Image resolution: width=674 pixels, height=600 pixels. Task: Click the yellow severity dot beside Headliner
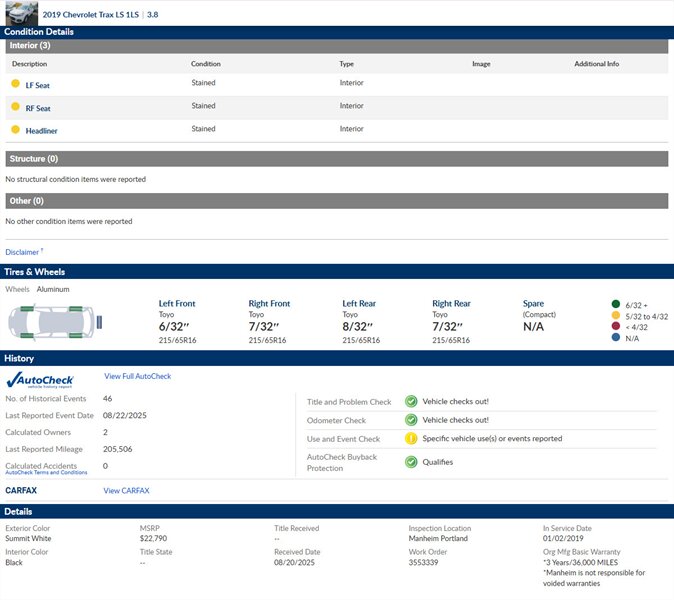click(x=15, y=130)
